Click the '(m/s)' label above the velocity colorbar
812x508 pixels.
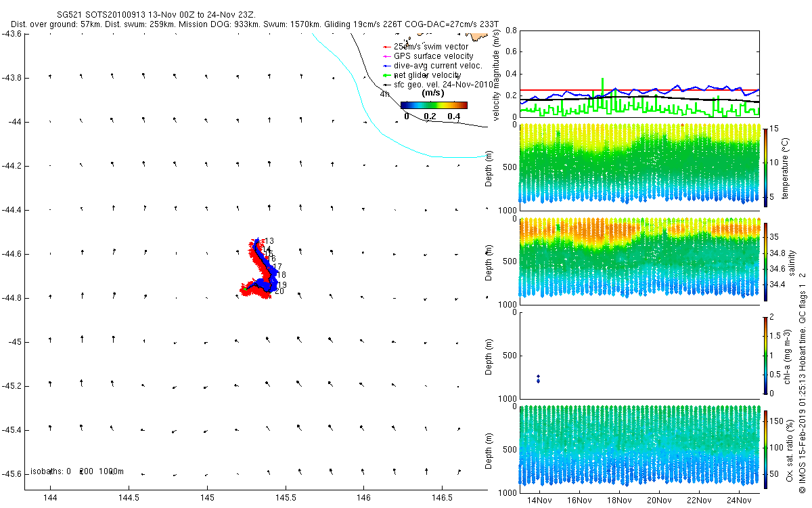coord(432,93)
